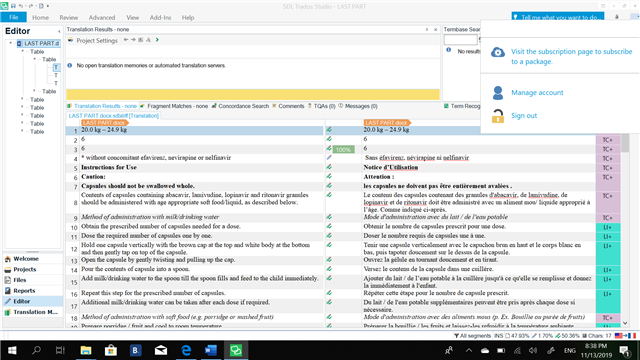Click the Undo arrow in the title bar
Image resolution: width=640 pixels, height=360 pixels.
point(21,6)
